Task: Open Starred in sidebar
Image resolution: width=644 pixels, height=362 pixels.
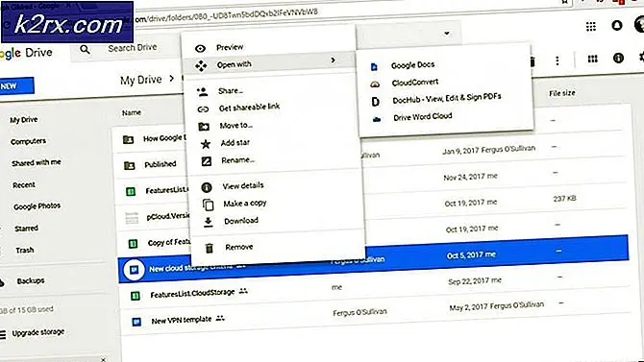Action: coord(26,229)
